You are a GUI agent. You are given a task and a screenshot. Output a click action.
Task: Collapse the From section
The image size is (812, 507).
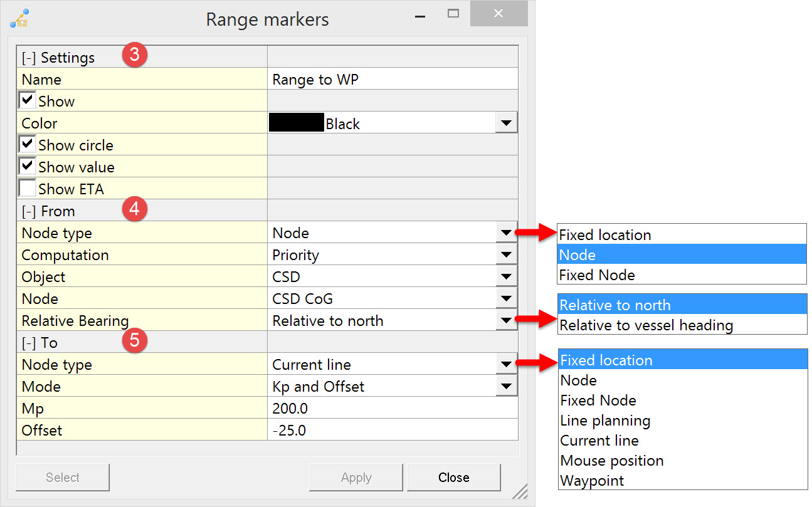pyautogui.click(x=28, y=211)
